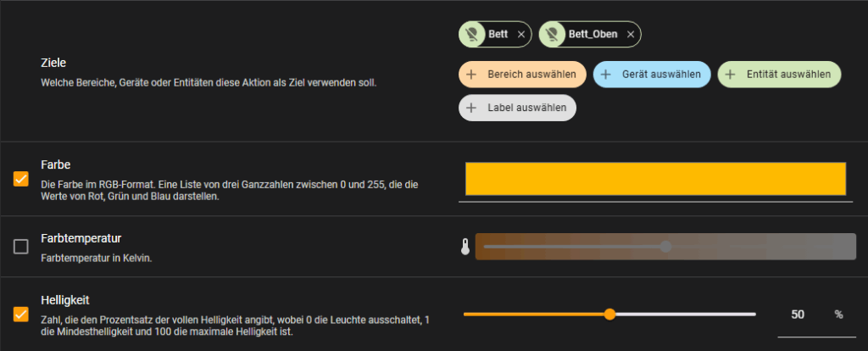Remove the Bett target chip

[520, 35]
